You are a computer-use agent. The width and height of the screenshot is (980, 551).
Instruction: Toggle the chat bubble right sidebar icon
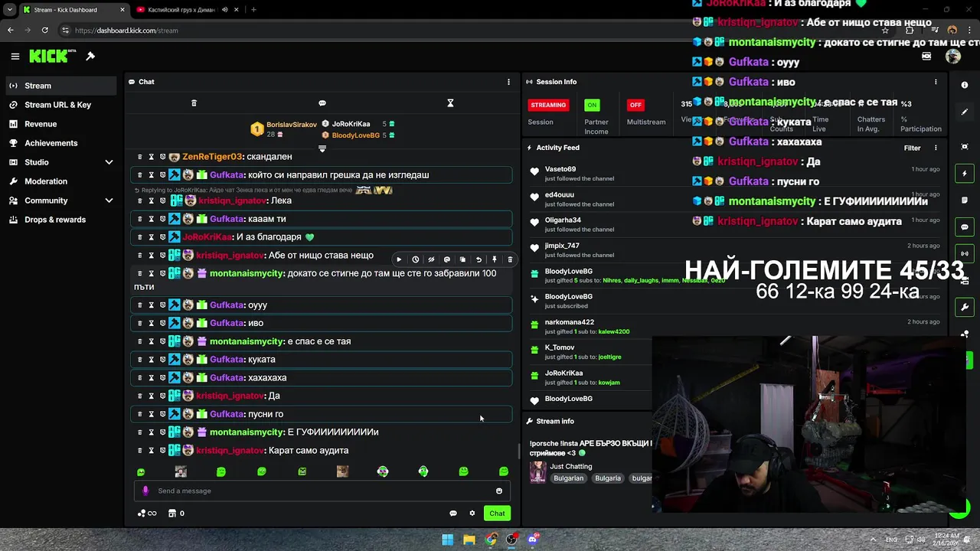pyautogui.click(x=965, y=227)
